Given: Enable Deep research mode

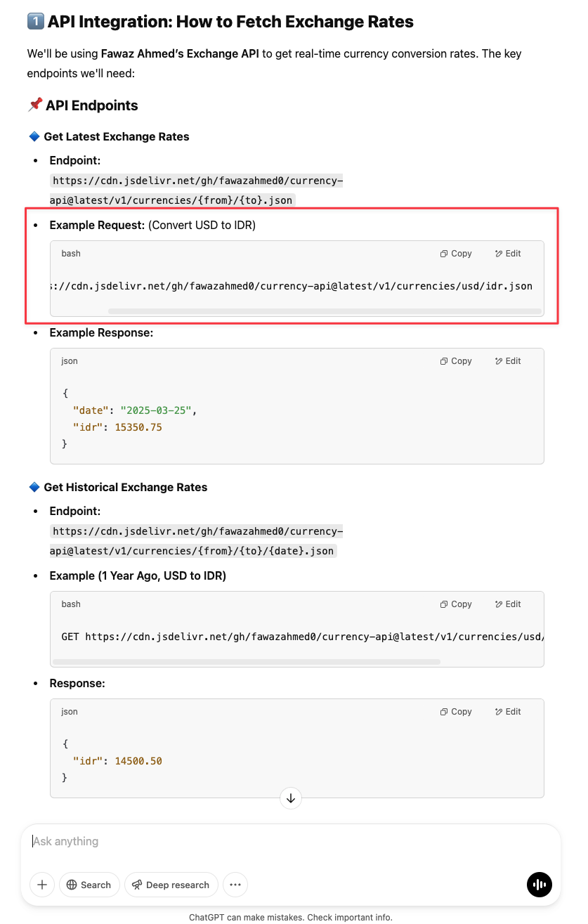Looking at the screenshot, I should pyautogui.click(x=171, y=885).
